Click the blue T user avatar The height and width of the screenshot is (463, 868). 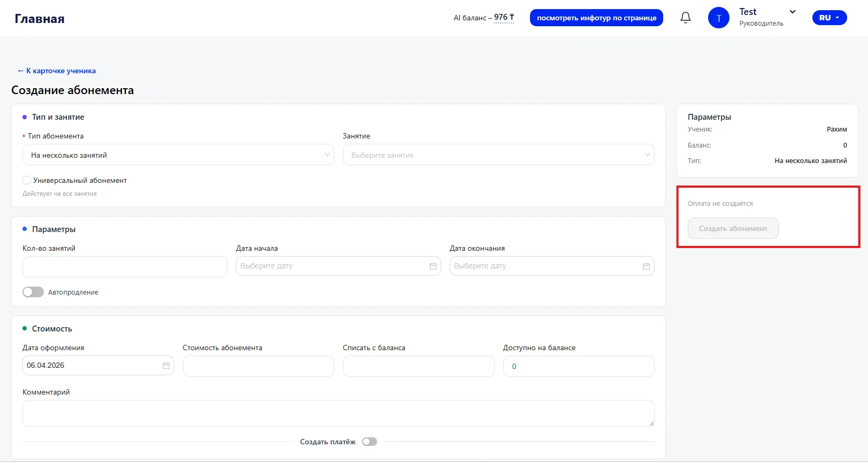pos(719,18)
